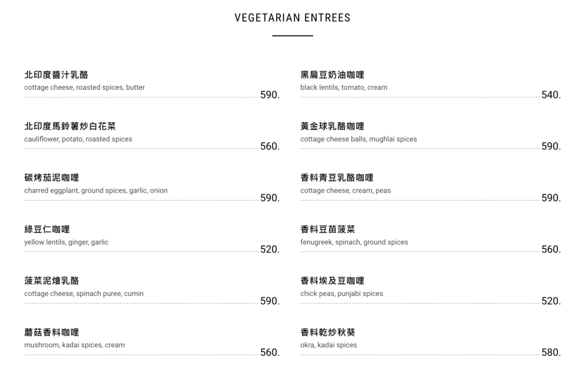Choose the 菠菜泥燴乳酪 entree name

click(52, 281)
